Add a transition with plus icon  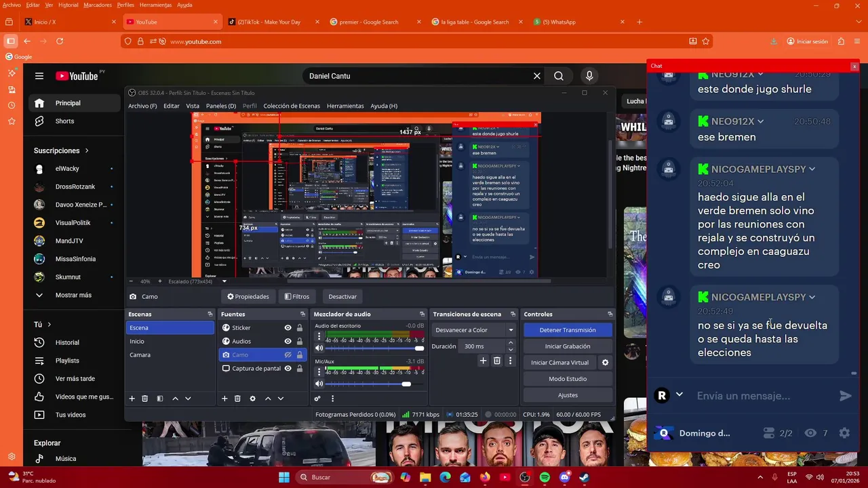(x=484, y=361)
